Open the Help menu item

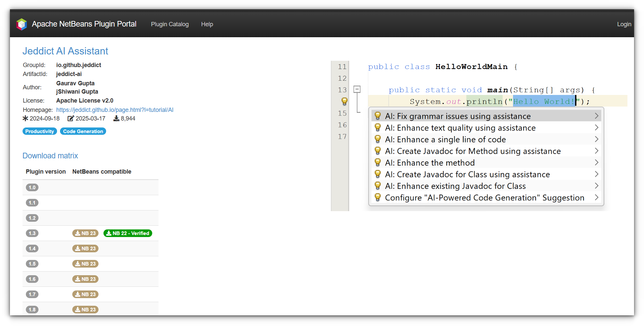pos(207,24)
